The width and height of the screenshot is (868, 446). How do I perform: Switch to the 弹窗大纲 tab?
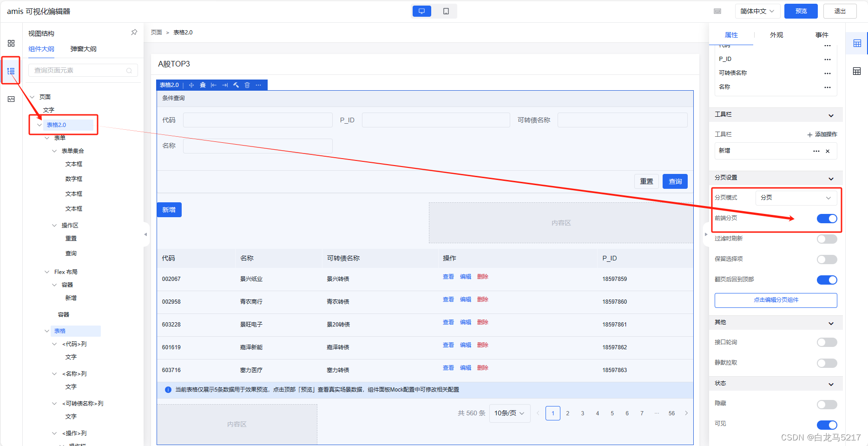(83, 49)
